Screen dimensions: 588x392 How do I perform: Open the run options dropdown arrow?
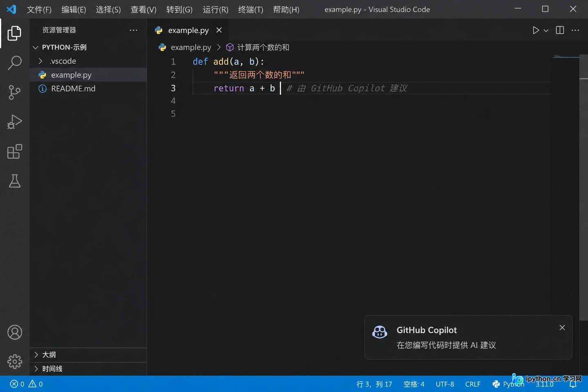coord(546,31)
